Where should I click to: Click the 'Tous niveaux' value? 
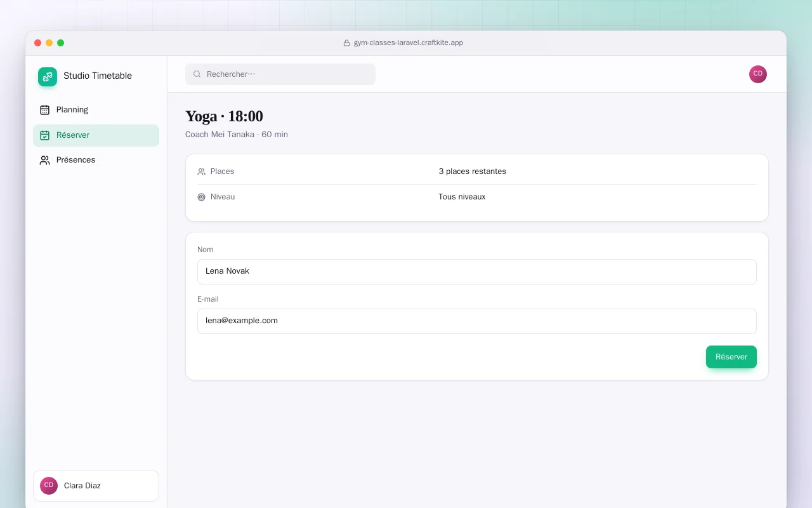coord(462,197)
